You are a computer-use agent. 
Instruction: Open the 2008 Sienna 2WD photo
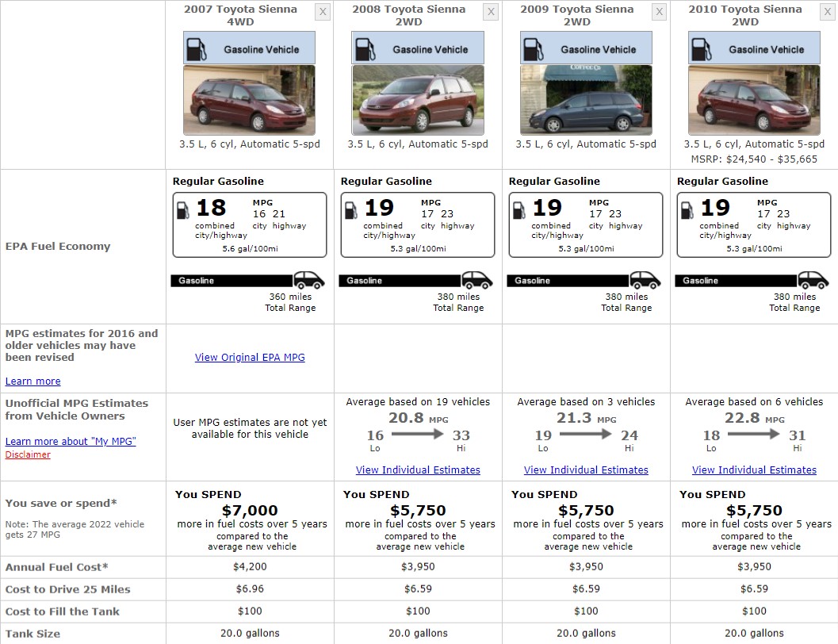coord(418,100)
